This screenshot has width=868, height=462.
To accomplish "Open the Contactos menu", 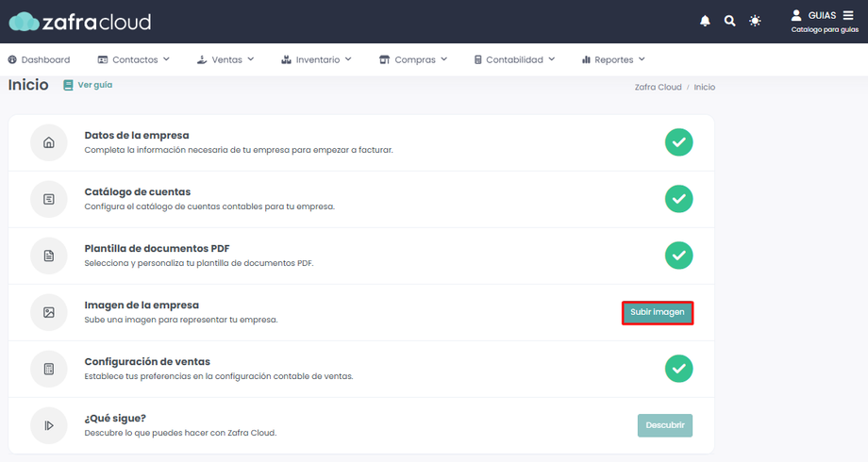I will point(133,59).
